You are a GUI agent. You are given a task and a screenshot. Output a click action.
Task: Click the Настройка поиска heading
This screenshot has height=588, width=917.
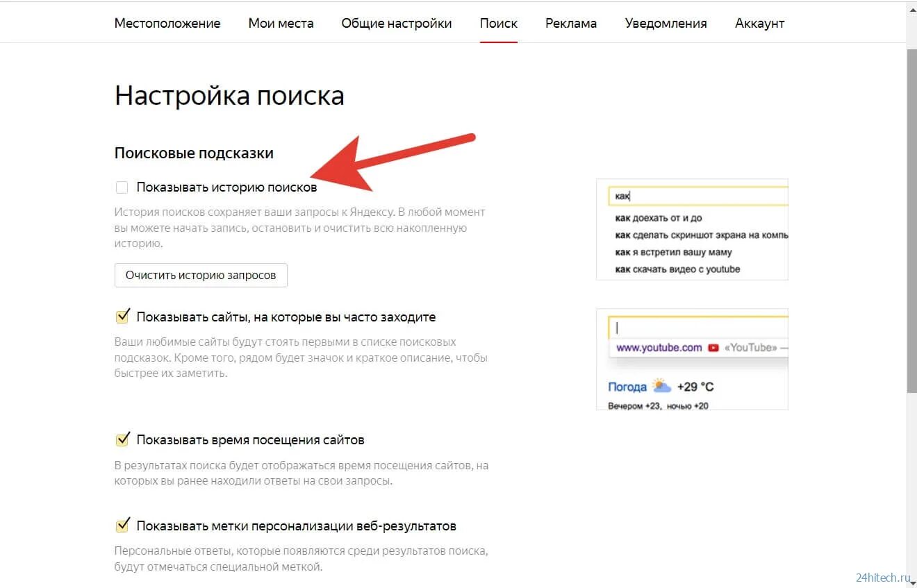pyautogui.click(x=229, y=95)
